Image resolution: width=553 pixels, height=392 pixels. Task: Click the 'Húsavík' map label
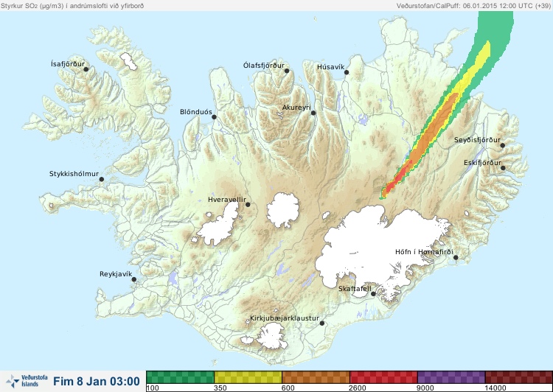330,67
